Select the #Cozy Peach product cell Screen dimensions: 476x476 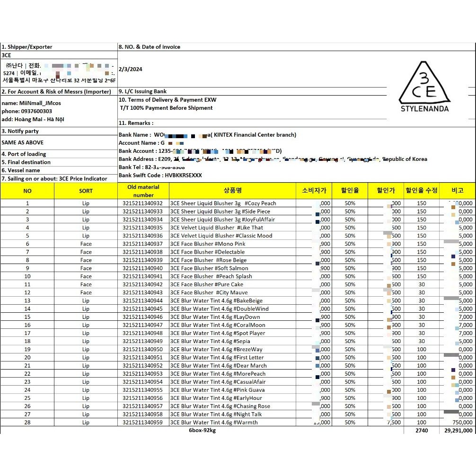[x=232, y=203]
